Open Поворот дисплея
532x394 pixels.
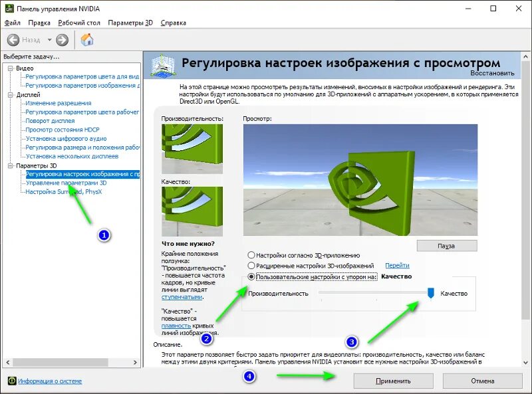51,121
